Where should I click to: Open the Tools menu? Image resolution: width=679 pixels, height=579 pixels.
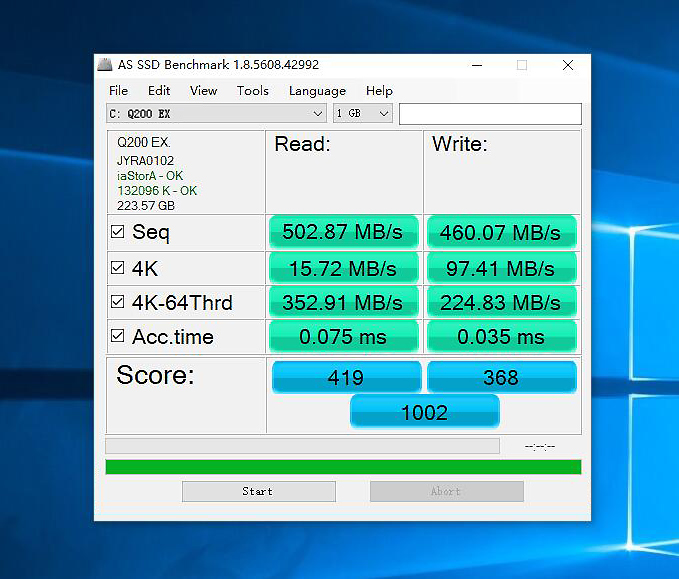(x=252, y=91)
